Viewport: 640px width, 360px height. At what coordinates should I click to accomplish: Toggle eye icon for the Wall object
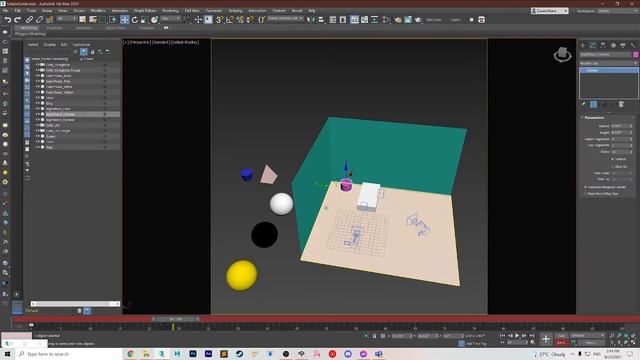coord(38,147)
